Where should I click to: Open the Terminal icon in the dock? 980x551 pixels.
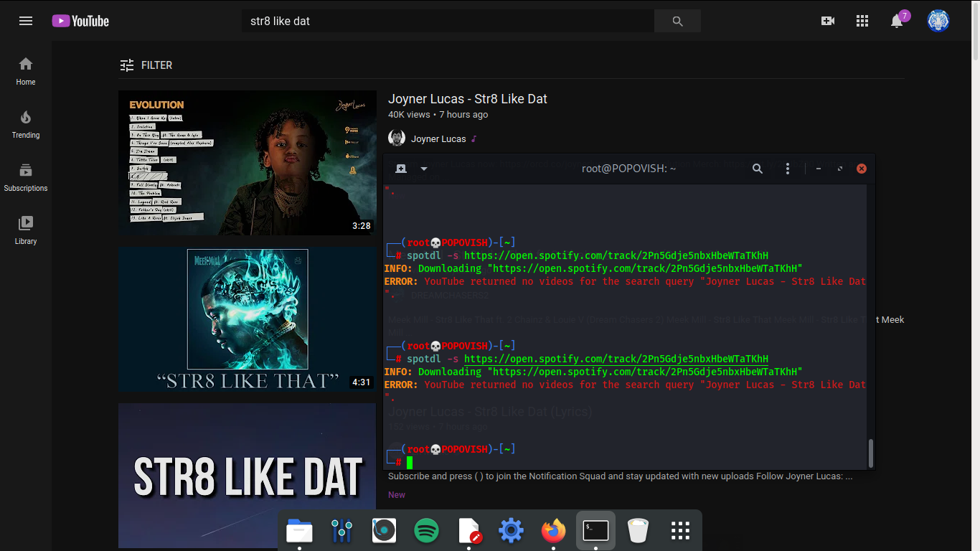click(595, 531)
